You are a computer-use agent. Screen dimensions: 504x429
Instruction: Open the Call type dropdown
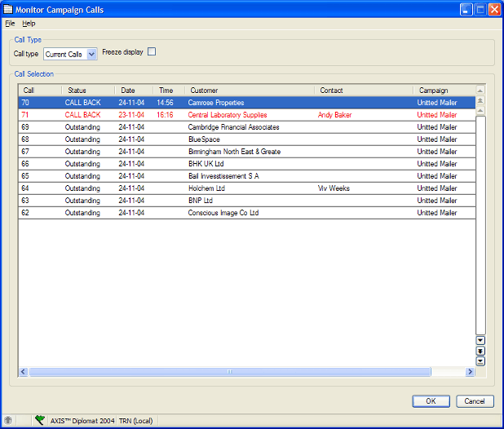(91, 55)
